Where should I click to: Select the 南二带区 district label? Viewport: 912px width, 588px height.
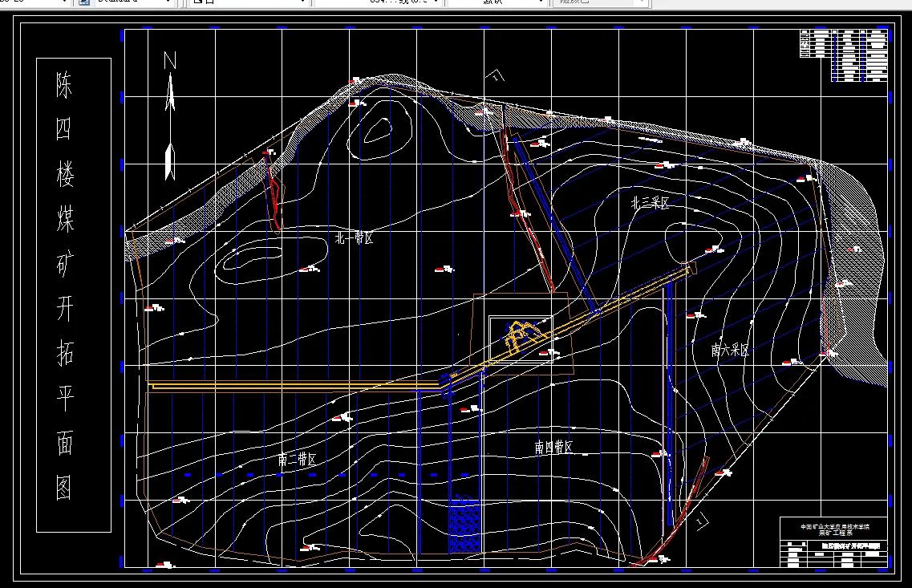click(x=298, y=460)
